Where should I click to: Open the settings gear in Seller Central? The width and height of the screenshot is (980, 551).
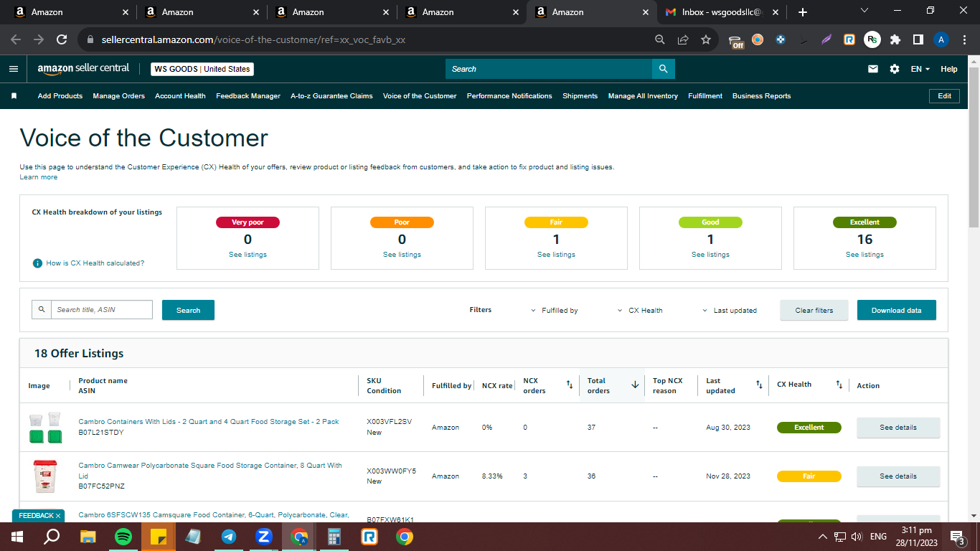895,69
